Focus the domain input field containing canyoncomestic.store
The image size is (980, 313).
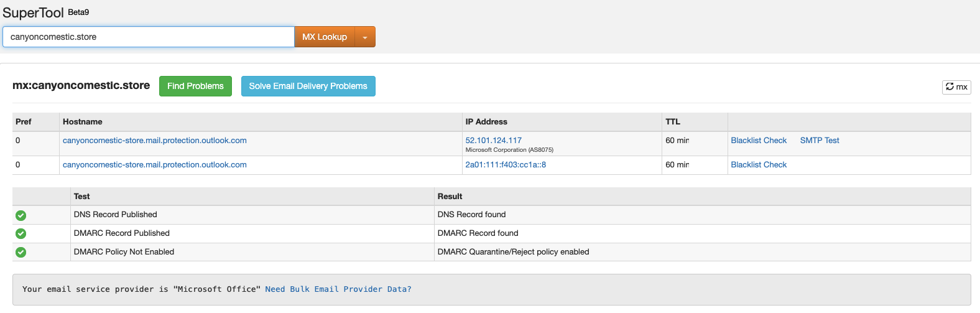[148, 37]
